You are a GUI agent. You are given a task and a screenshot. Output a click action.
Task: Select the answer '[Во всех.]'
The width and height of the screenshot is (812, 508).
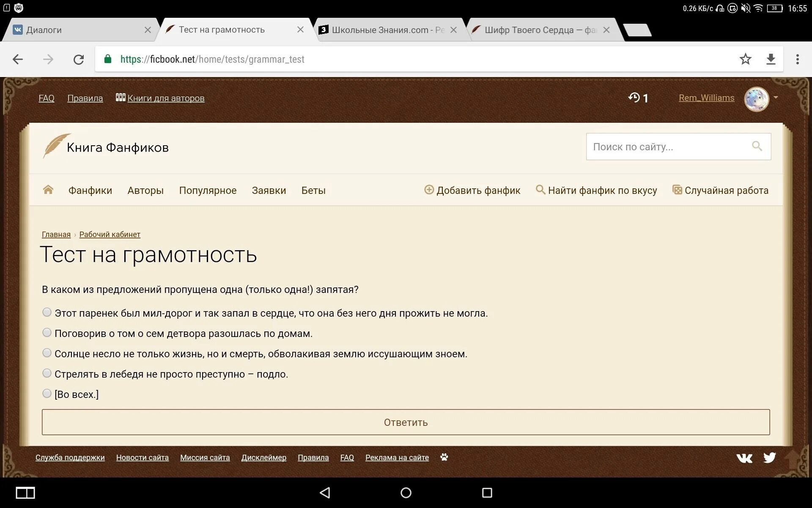click(x=47, y=393)
